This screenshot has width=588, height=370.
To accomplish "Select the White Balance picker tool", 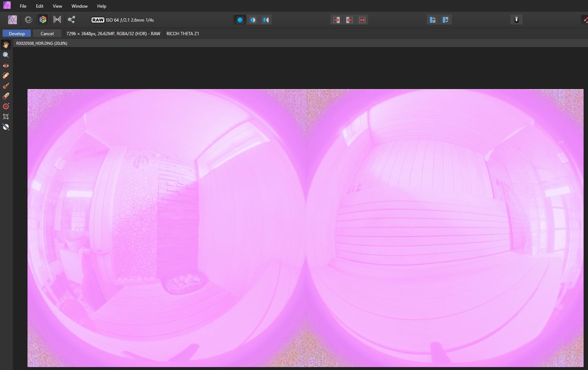I will 6,127.
